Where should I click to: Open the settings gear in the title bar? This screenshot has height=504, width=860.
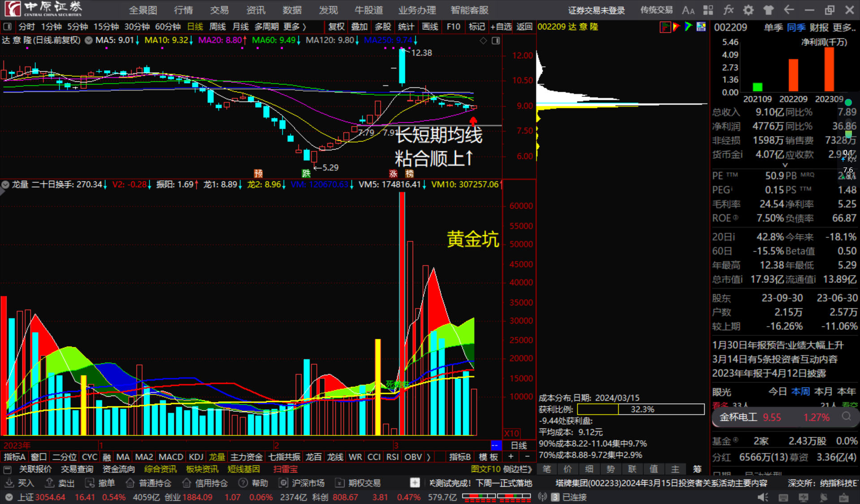click(748, 9)
